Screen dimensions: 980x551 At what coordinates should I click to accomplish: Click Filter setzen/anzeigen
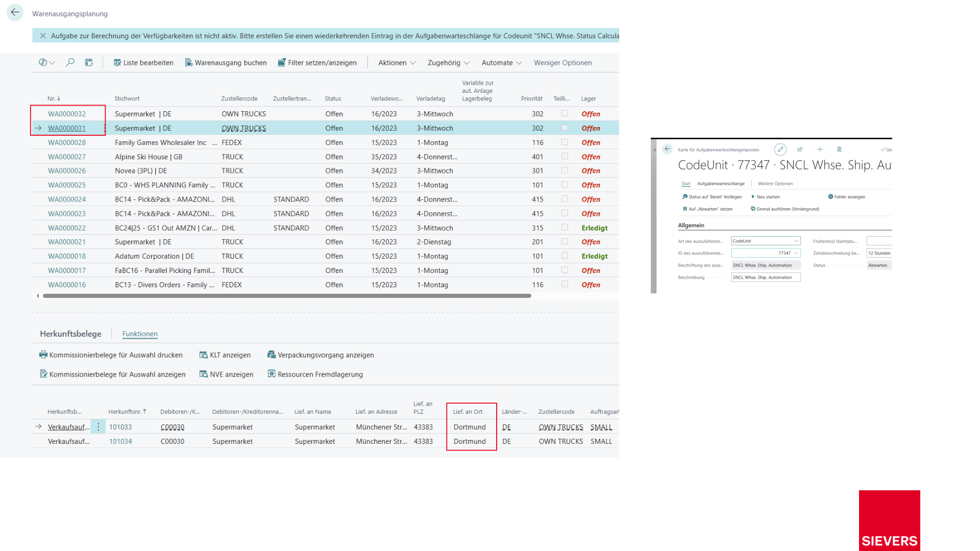click(317, 63)
